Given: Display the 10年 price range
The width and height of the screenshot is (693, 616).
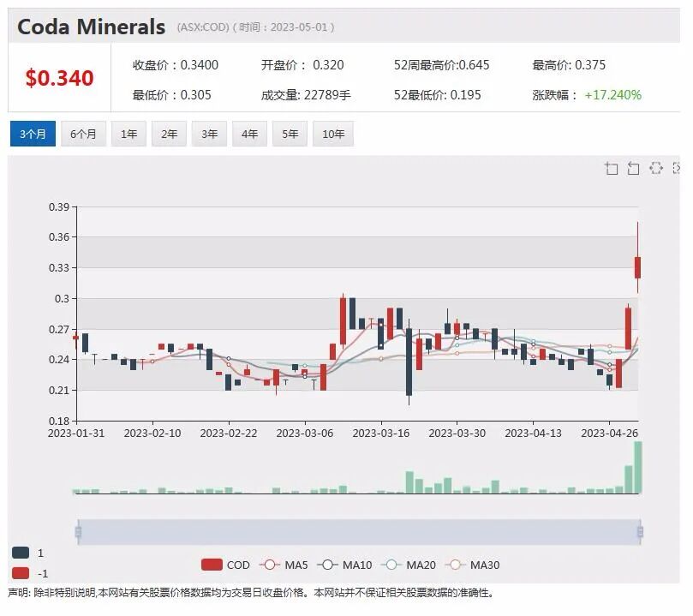Looking at the screenshot, I should pyautogui.click(x=333, y=134).
